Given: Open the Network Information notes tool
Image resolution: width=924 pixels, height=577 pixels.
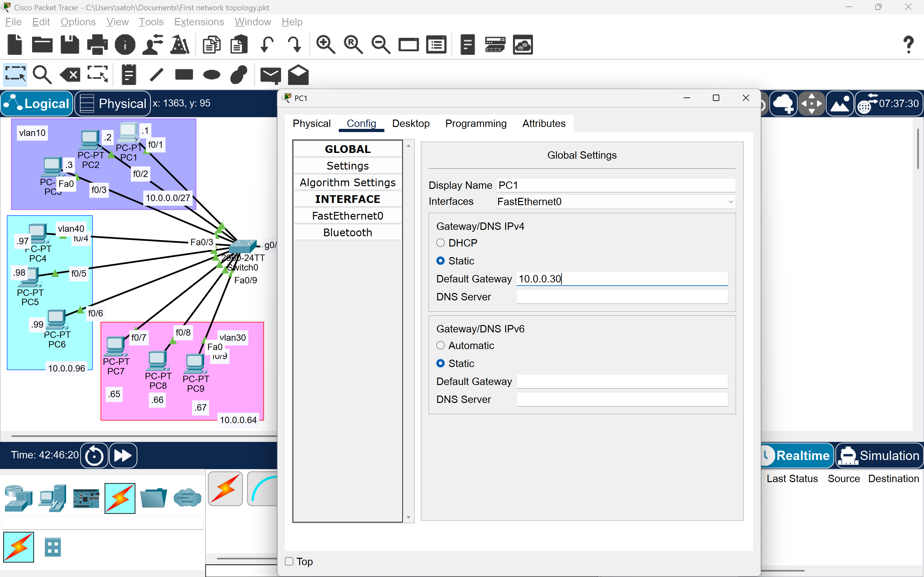Looking at the screenshot, I should (x=128, y=74).
